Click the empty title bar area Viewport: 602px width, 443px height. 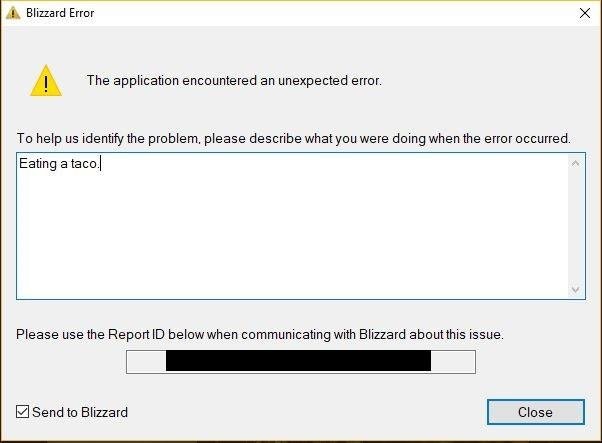point(334,13)
